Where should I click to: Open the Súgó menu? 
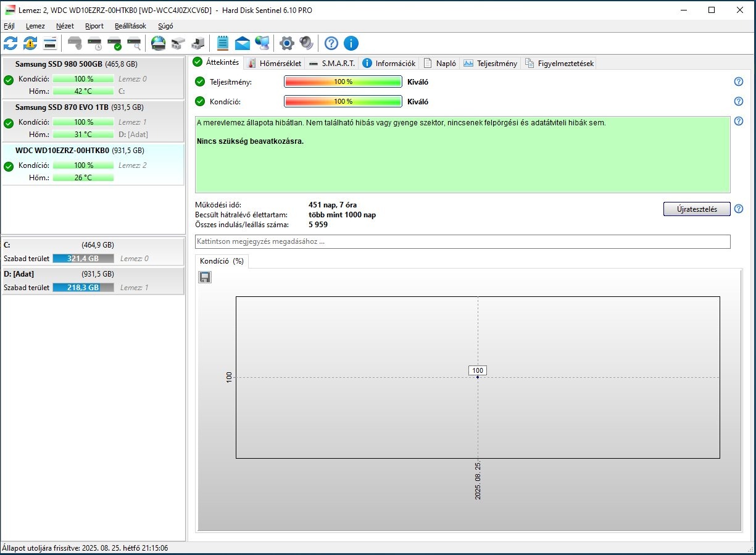coord(165,26)
